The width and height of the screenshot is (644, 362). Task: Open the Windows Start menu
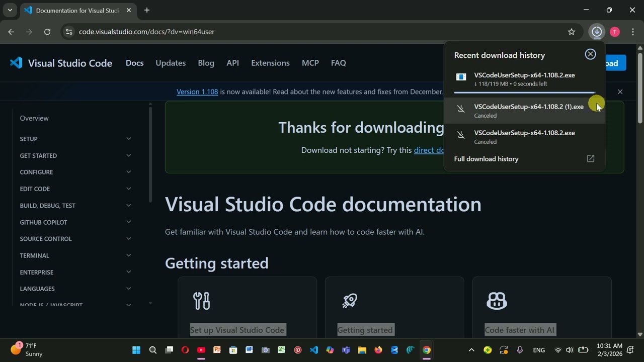[x=136, y=350]
